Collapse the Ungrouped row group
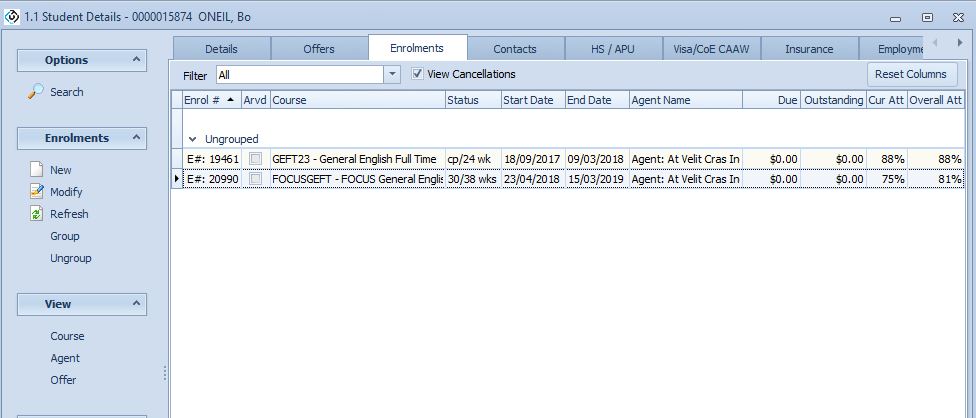This screenshot has height=418, width=976. pyautogui.click(x=191, y=140)
